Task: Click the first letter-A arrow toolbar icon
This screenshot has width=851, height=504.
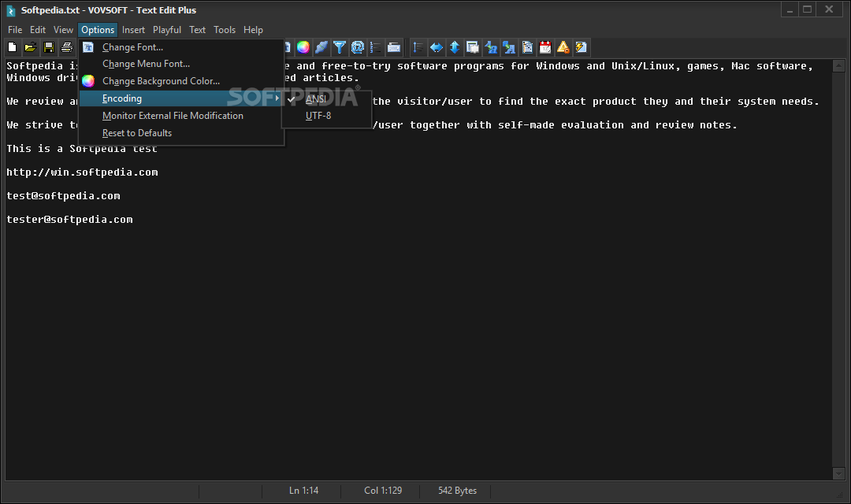Action: pyautogui.click(x=491, y=48)
